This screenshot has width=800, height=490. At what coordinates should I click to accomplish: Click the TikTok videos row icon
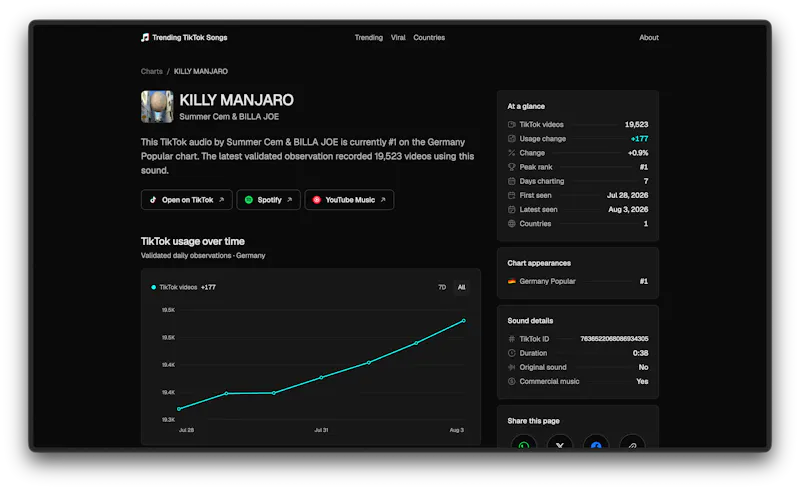512,125
